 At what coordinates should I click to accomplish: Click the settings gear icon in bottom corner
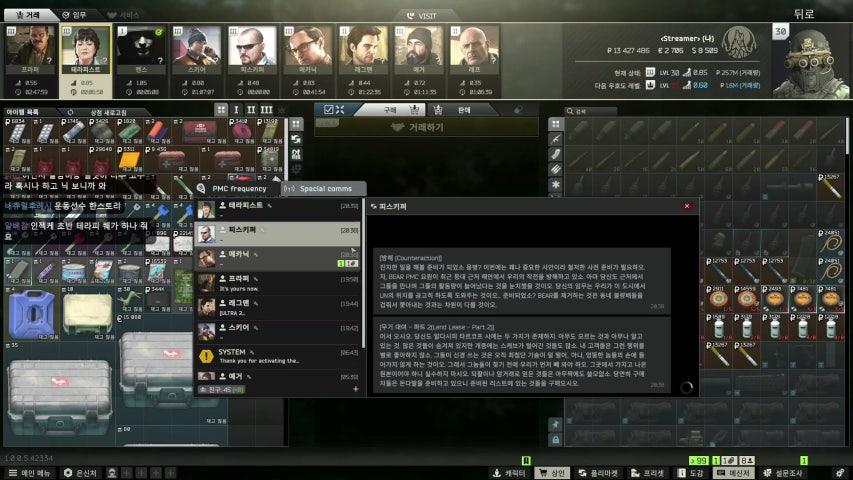click(840, 473)
